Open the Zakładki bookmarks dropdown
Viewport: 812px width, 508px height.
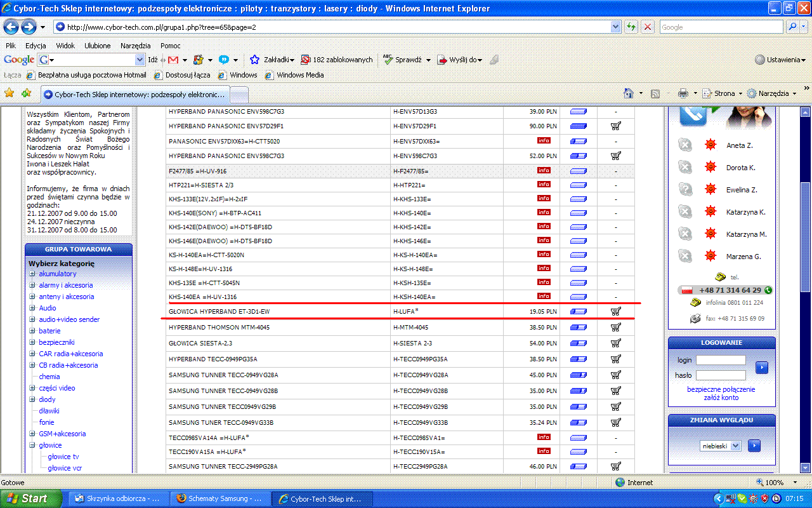click(x=272, y=60)
